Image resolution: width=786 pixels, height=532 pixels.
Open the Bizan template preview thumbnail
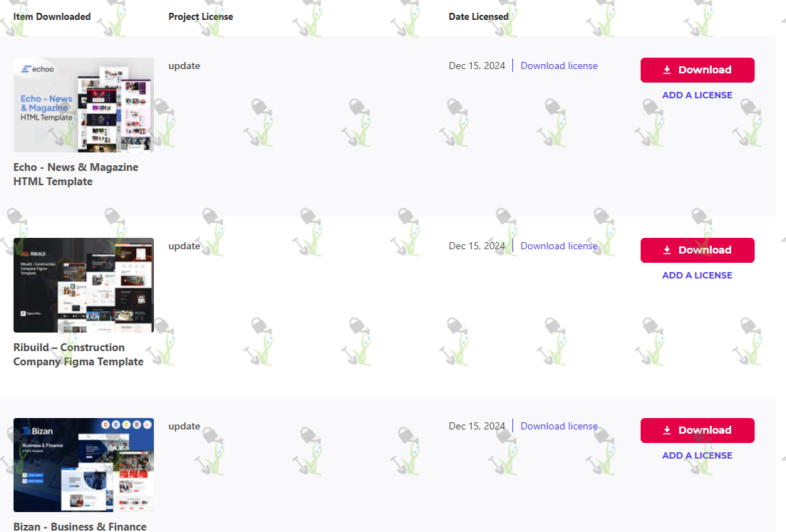(x=83, y=465)
